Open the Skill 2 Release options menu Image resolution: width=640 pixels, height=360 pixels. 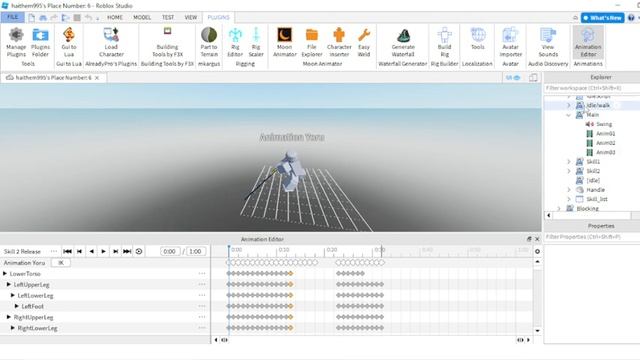pos(54,251)
